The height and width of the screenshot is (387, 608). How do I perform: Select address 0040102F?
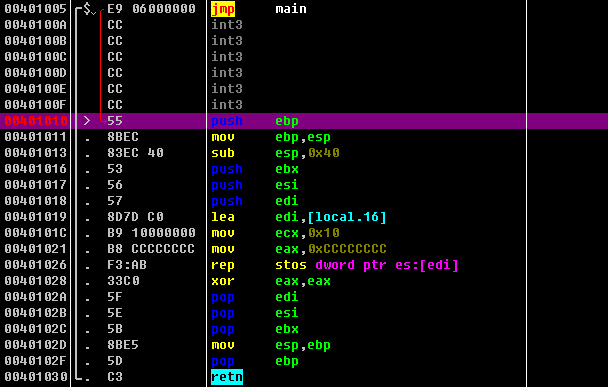(36, 361)
